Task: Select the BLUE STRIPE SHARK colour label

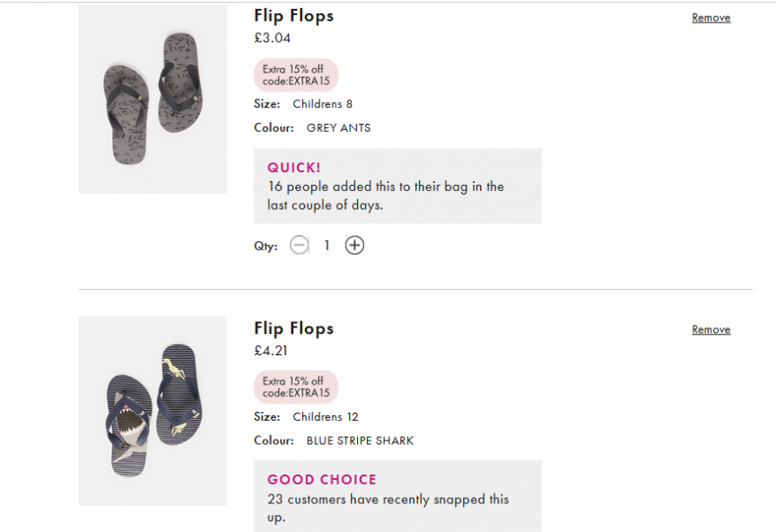Action: [x=360, y=440]
